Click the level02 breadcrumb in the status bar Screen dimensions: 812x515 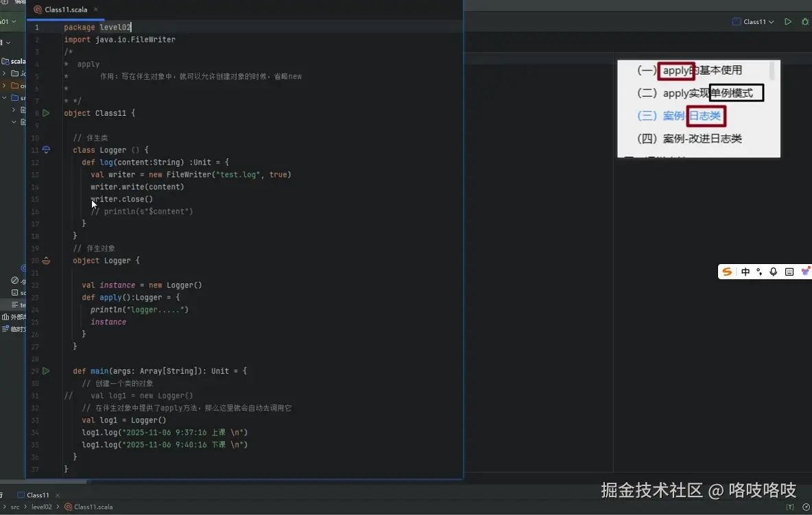click(x=41, y=507)
